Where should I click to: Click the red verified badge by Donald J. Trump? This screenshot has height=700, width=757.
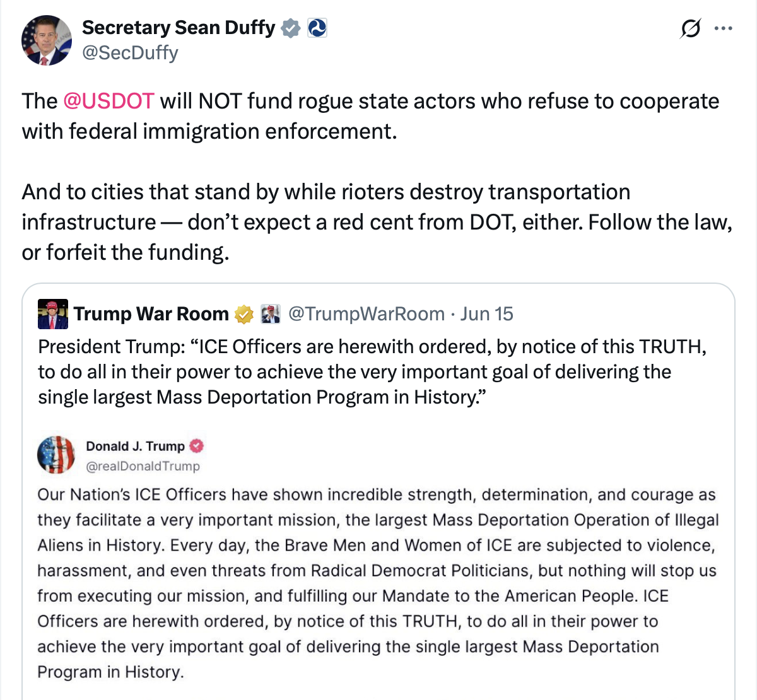click(197, 446)
